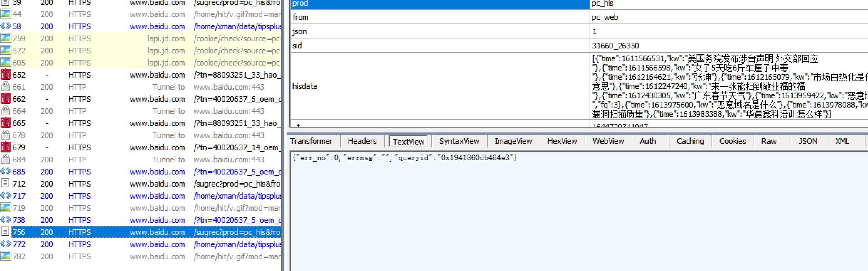
Task: Click the '/?tn=40020637_6_oem_' URL in session 662
Action: click(x=237, y=99)
